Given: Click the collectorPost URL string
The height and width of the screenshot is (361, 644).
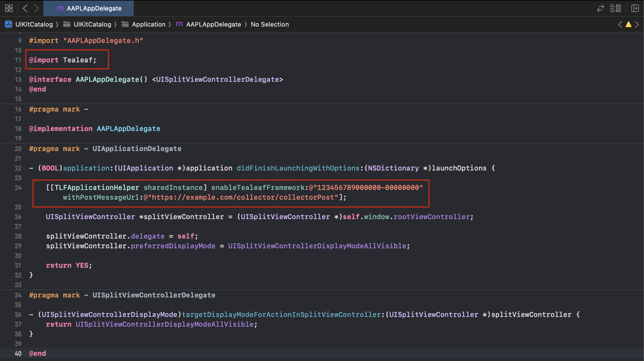Looking at the screenshot, I should pos(241,197).
